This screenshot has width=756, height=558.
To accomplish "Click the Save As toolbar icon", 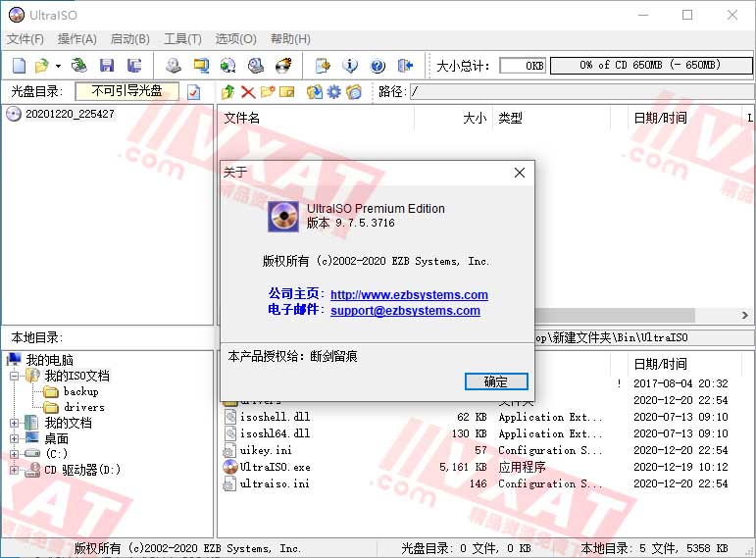I will (x=134, y=66).
